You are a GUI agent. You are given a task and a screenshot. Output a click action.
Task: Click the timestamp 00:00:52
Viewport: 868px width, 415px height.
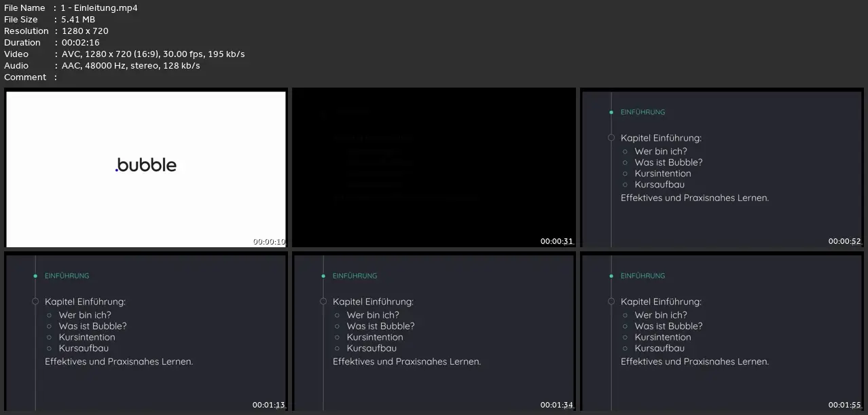point(845,242)
